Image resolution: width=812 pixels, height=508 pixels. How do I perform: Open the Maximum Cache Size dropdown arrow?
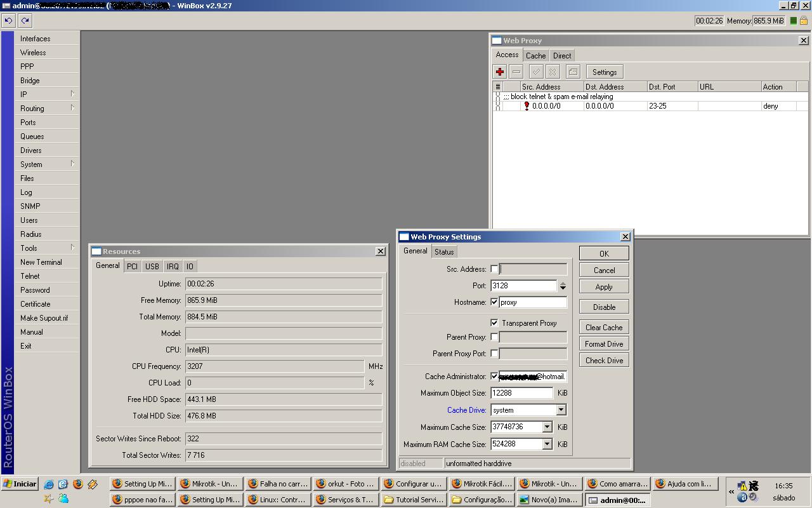click(547, 427)
